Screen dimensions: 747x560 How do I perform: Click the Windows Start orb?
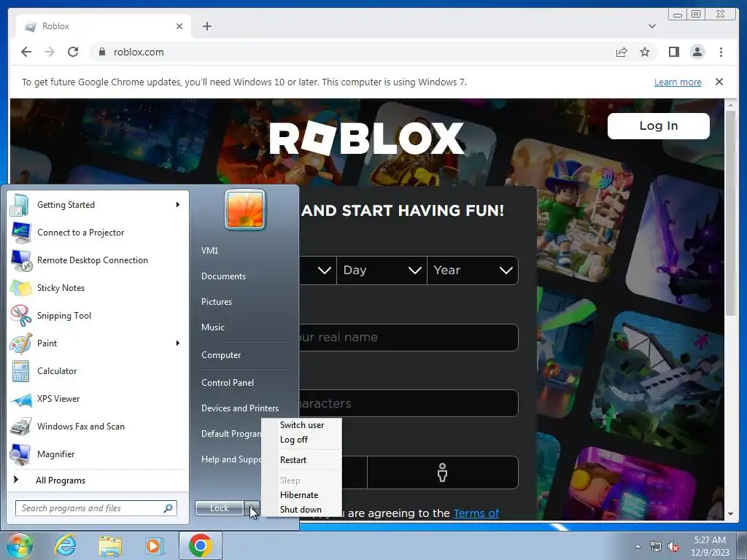19,545
